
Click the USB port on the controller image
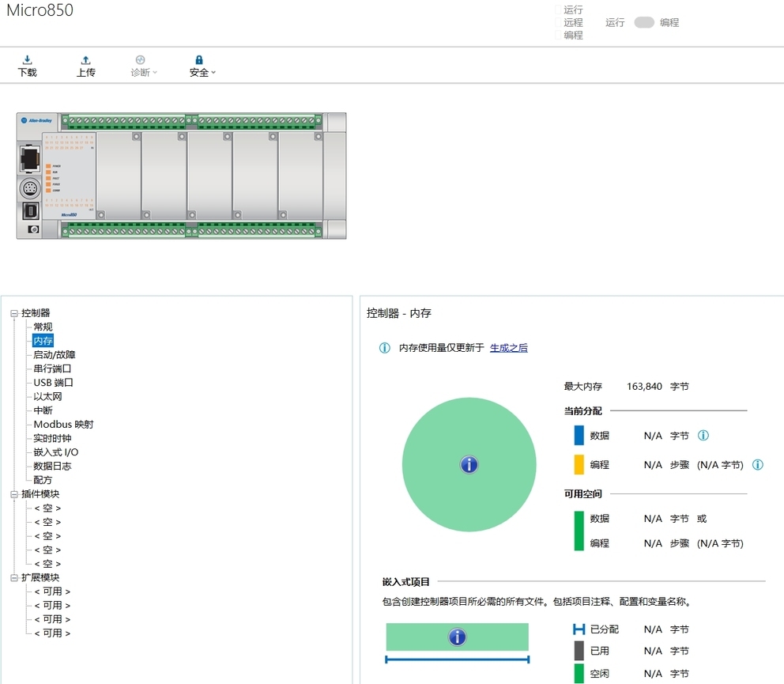(x=31, y=211)
